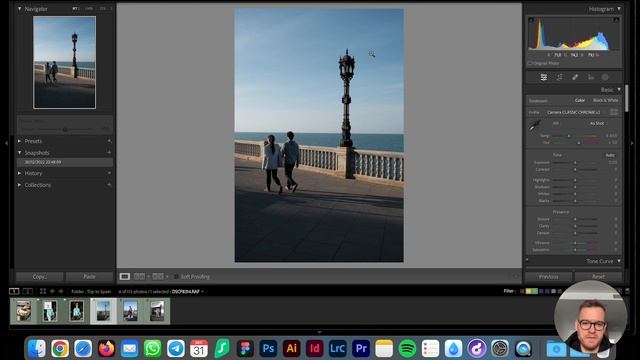This screenshot has height=360, width=640.
Task: Select the first filmstrip thumbnail
Action: point(24,311)
